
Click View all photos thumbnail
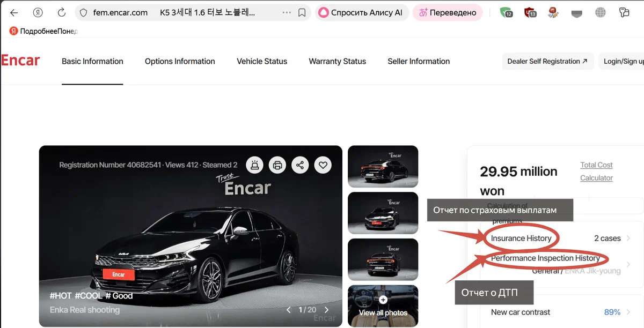[383, 306]
